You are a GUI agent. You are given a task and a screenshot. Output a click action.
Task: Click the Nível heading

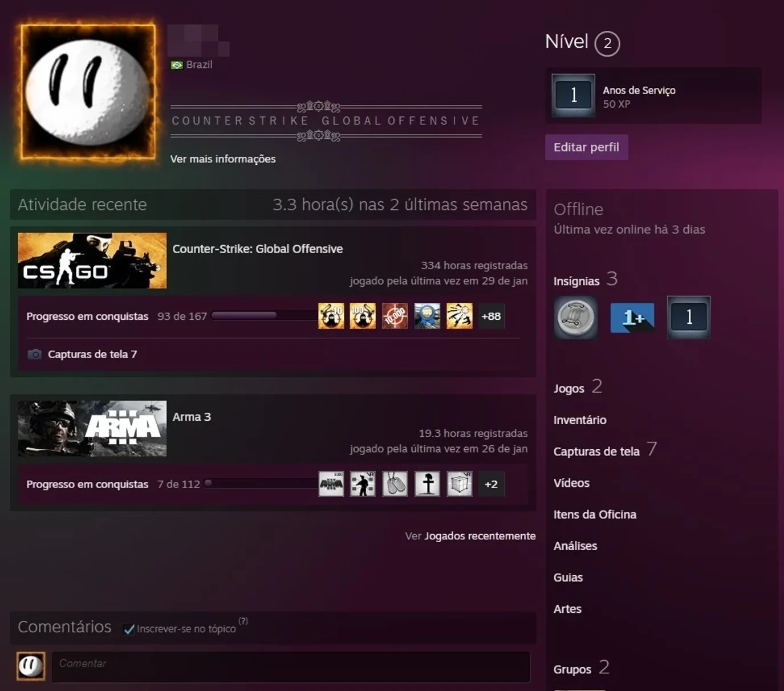click(x=566, y=42)
